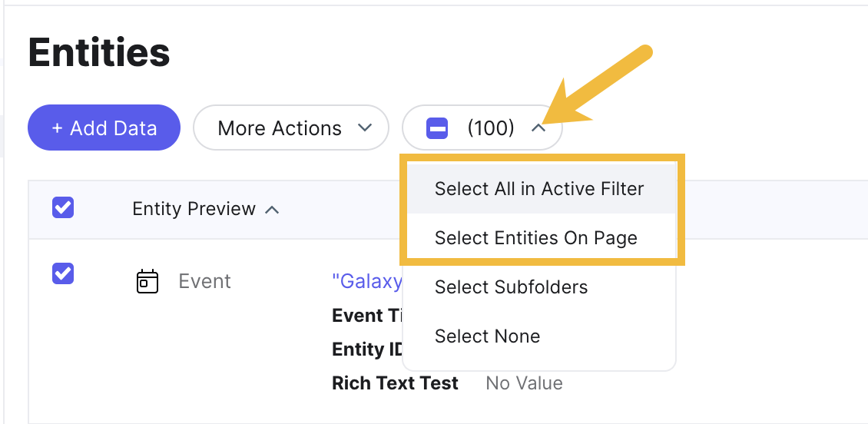The image size is (868, 424).
Task: Choose Select All in Active Filter
Action: coord(539,189)
